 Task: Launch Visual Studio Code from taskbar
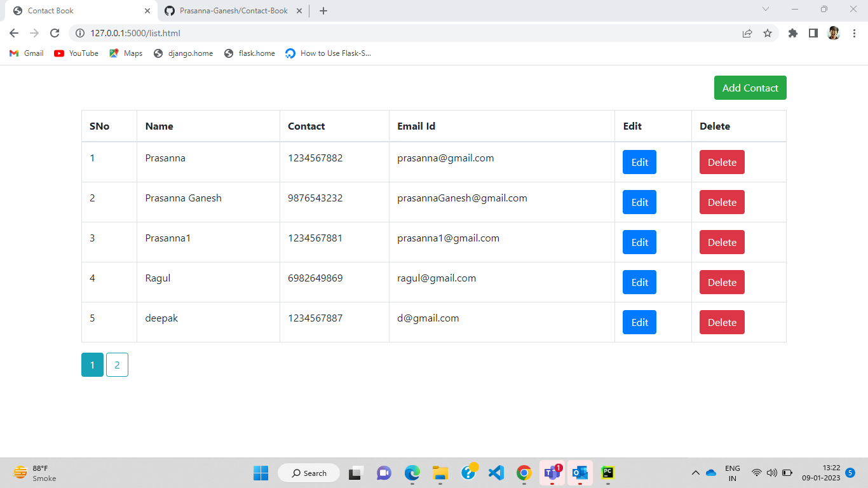(496, 473)
